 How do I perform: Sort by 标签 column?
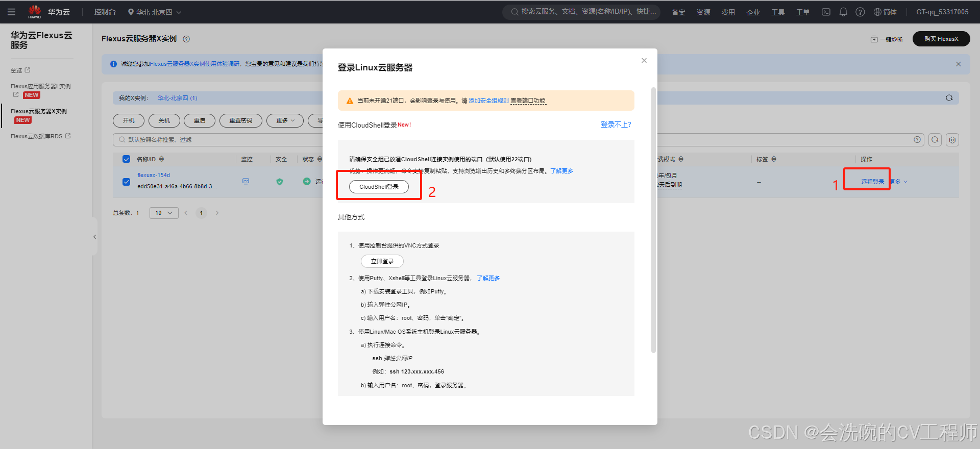[774, 159]
